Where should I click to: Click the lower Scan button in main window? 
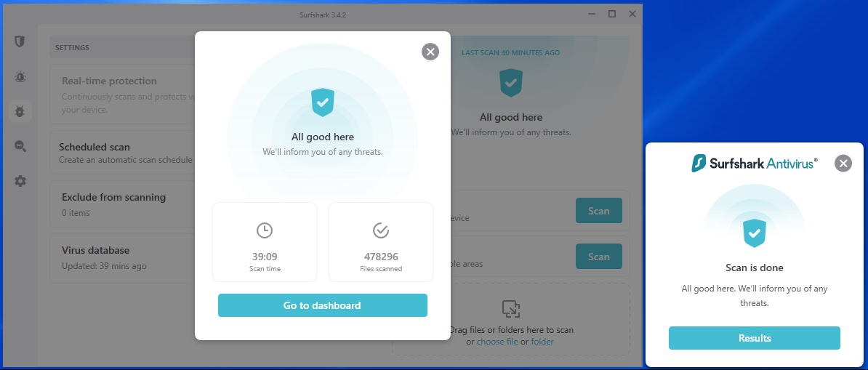tap(599, 257)
